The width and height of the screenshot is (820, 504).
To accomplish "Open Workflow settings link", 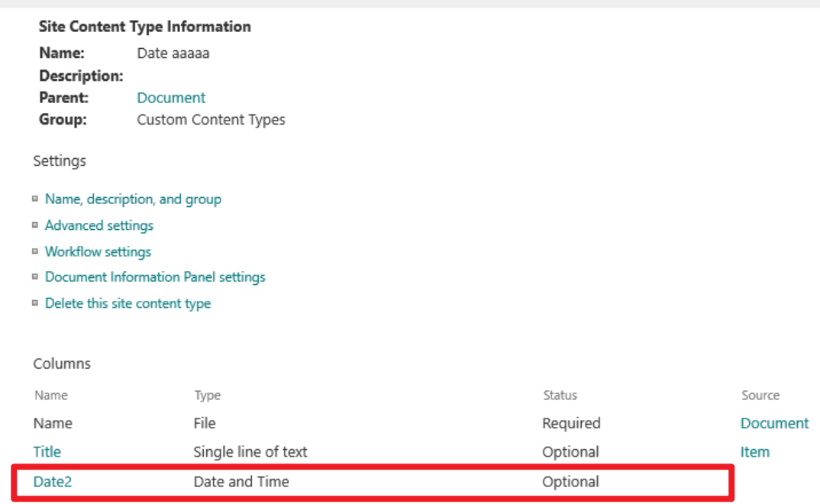I will 98,251.
